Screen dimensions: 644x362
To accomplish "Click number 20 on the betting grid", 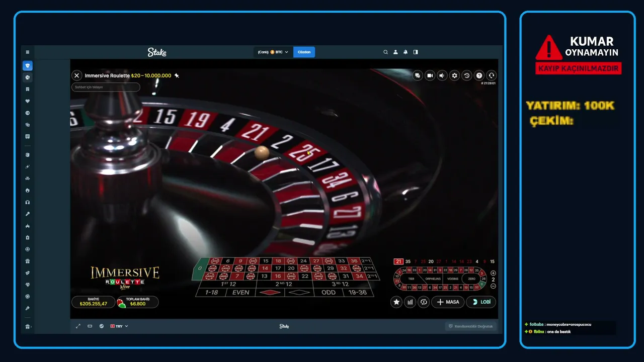I will (291, 268).
